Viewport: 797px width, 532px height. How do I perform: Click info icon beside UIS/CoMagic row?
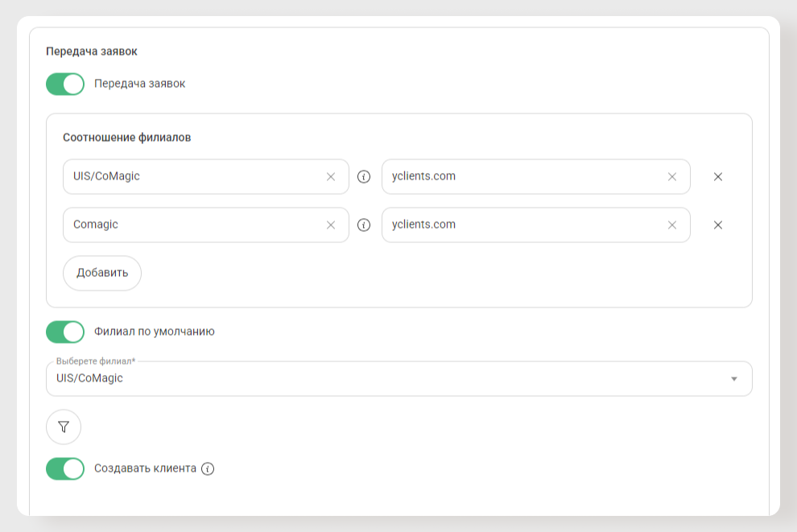[x=364, y=177]
